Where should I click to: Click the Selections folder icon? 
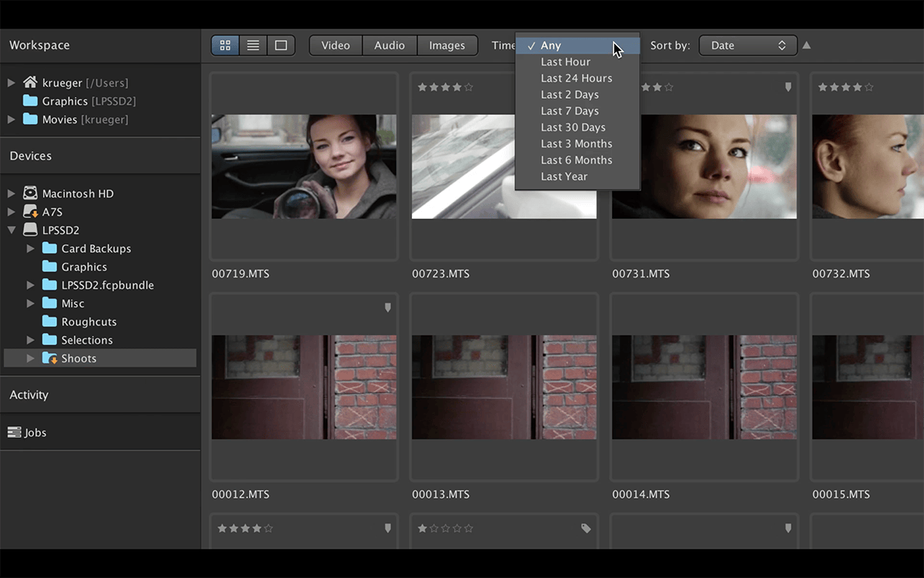coord(50,340)
